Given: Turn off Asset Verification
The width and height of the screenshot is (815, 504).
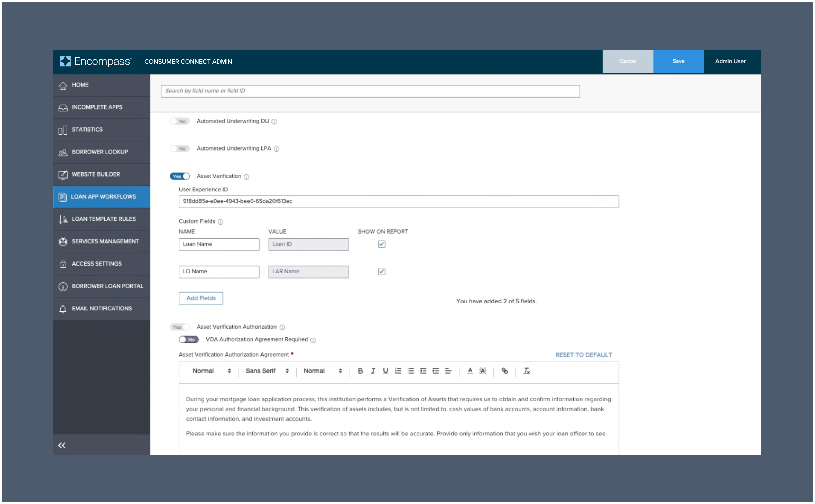Looking at the screenshot, I should 179,176.
